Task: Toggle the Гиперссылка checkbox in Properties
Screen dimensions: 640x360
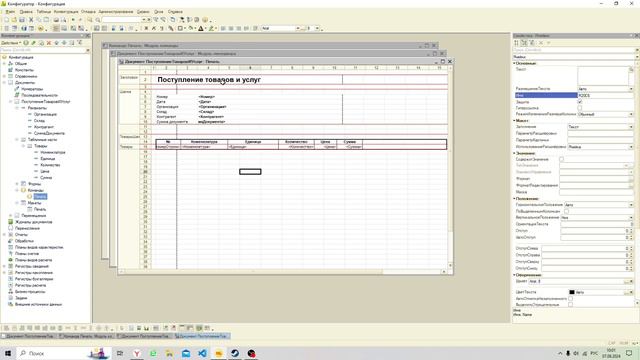Action: tap(580, 108)
